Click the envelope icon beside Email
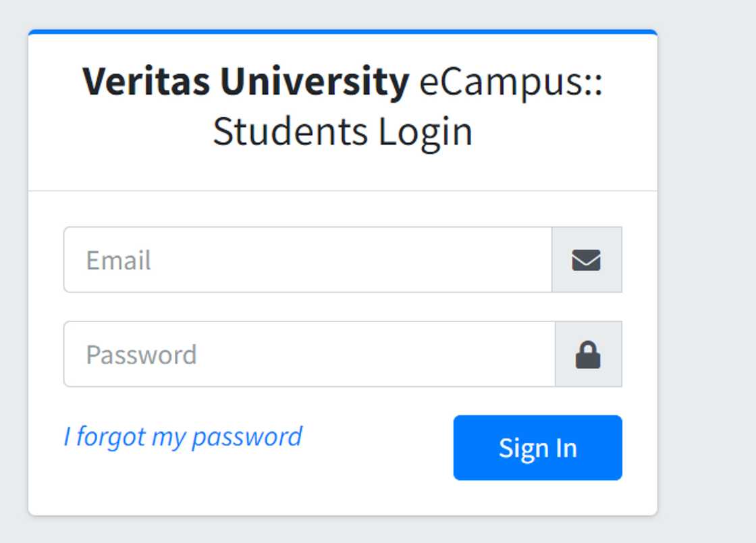Viewport: 756px width, 543px height. 586,260
